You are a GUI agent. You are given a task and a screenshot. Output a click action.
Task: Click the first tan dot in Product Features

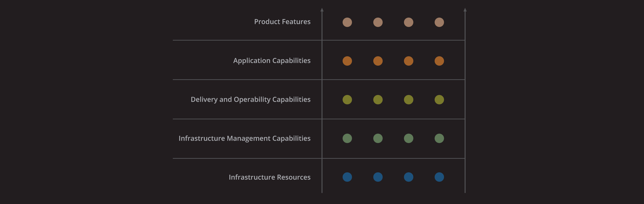(x=347, y=22)
